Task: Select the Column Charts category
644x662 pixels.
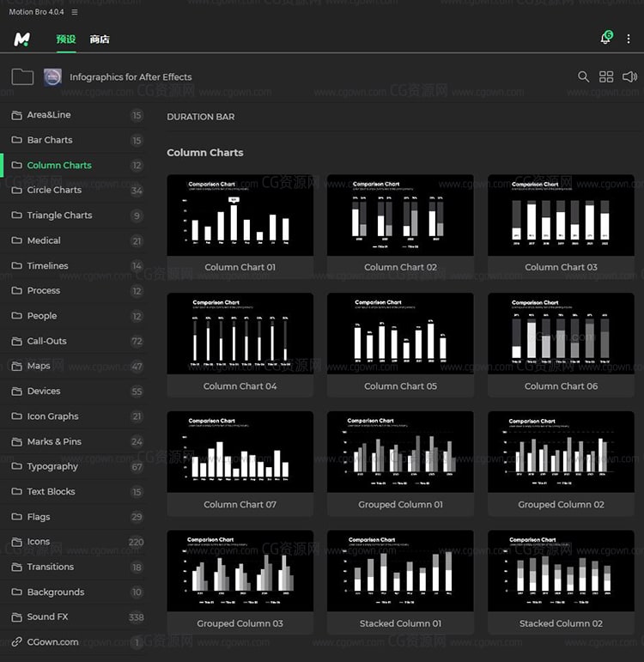Action: (x=73, y=165)
